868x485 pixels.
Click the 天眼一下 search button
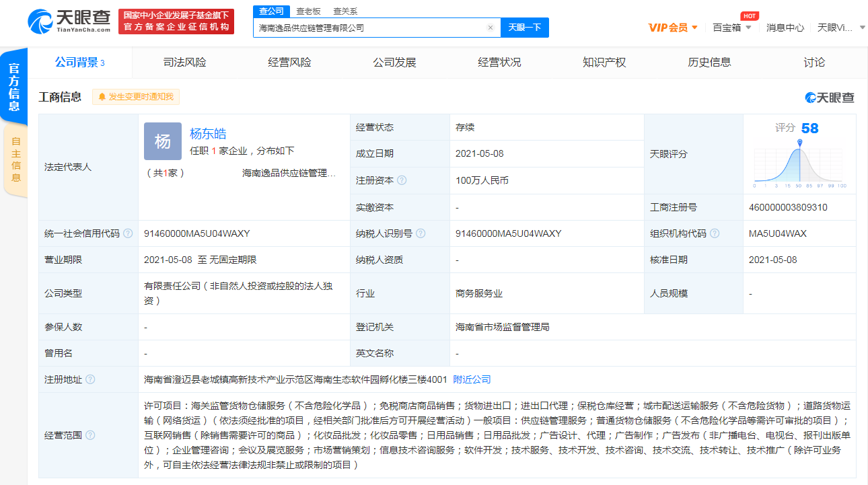point(525,28)
